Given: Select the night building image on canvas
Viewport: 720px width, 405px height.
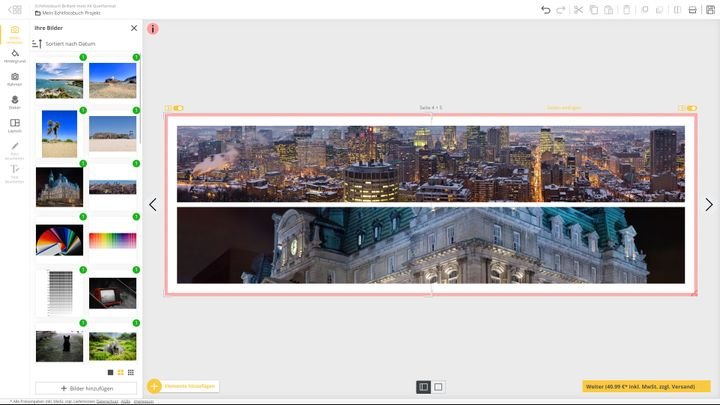Looking at the screenshot, I should [x=431, y=245].
